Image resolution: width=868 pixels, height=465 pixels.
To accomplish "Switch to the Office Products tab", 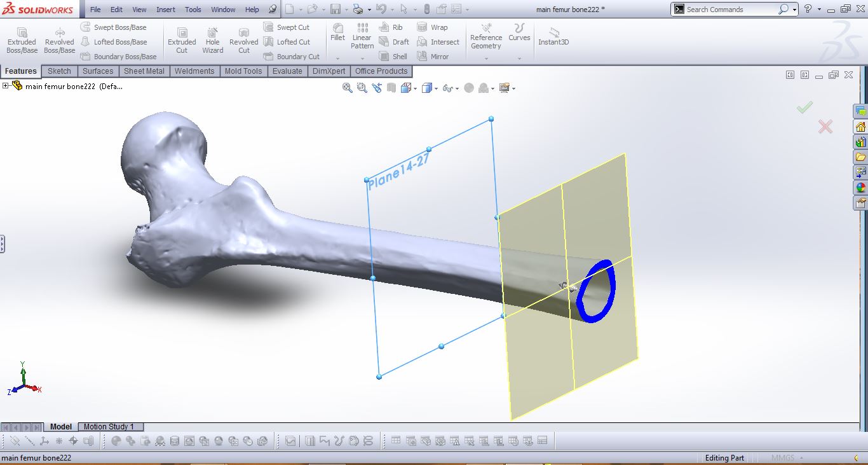I will click(381, 71).
